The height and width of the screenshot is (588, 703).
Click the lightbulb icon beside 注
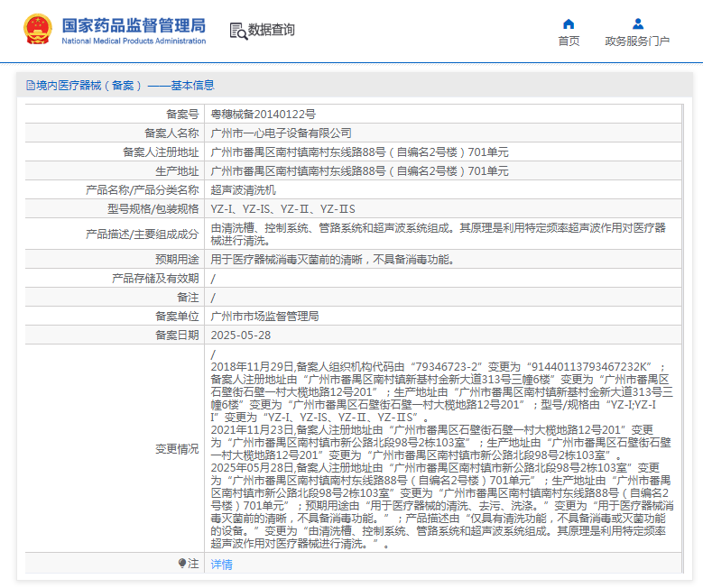pyautogui.click(x=182, y=563)
